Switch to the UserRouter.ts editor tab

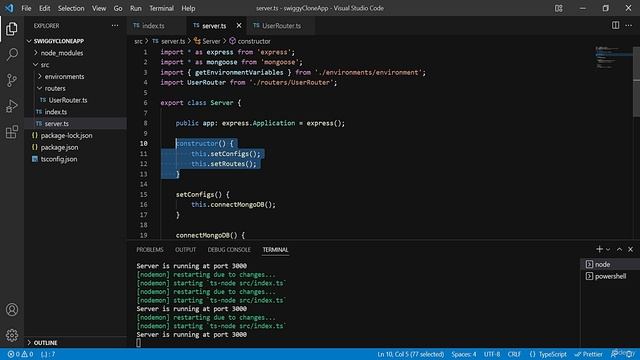pyautogui.click(x=281, y=26)
